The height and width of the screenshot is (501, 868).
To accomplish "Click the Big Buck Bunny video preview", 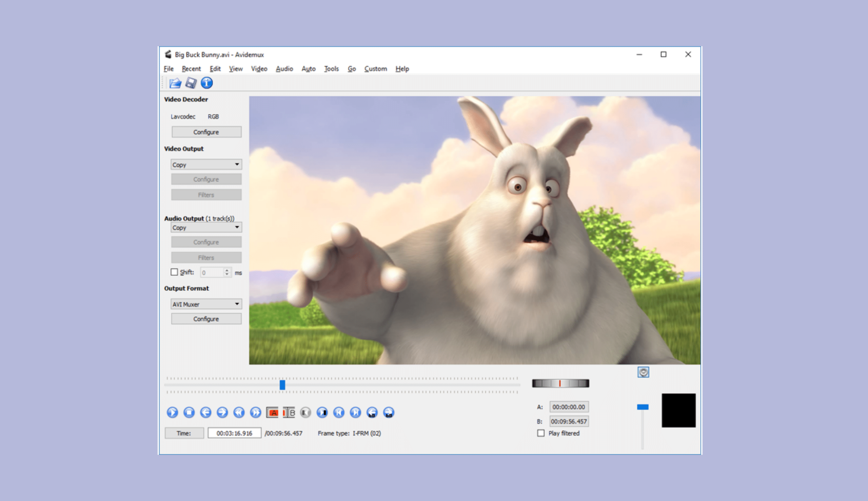I will (x=475, y=230).
